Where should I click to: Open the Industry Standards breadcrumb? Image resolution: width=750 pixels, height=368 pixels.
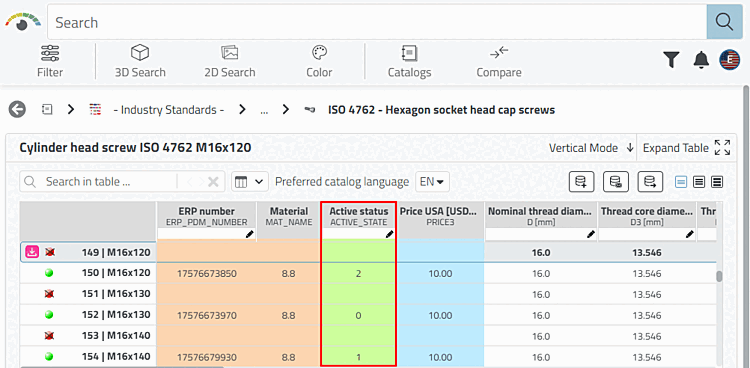coord(168,110)
